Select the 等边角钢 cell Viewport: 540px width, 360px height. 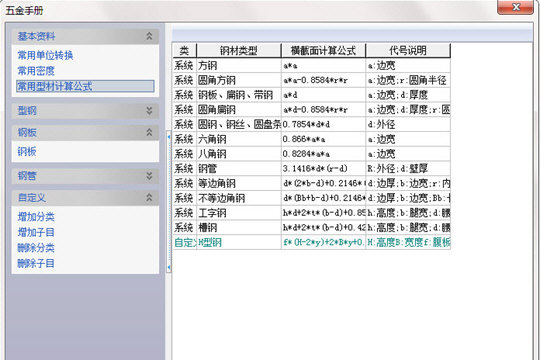[239, 183]
